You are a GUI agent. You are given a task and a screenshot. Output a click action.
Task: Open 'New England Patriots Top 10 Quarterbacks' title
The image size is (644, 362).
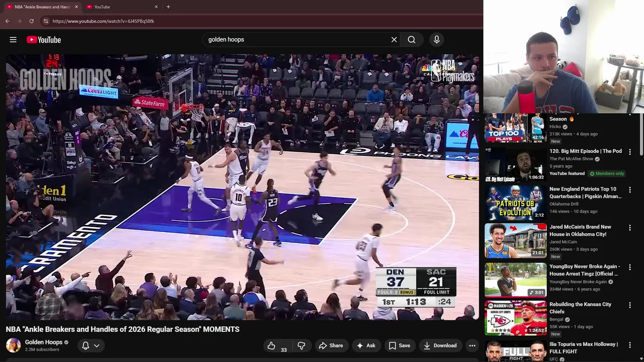pyautogui.click(x=585, y=193)
